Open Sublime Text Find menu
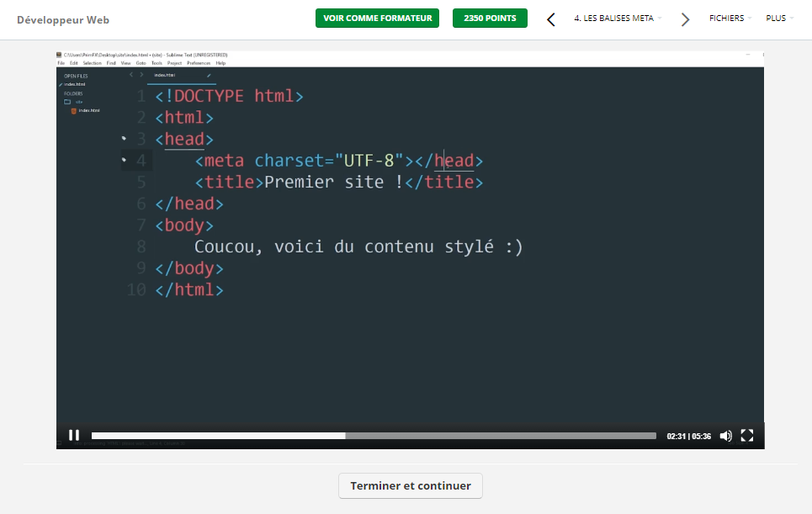Viewport: 812px width, 514px height. [111, 63]
